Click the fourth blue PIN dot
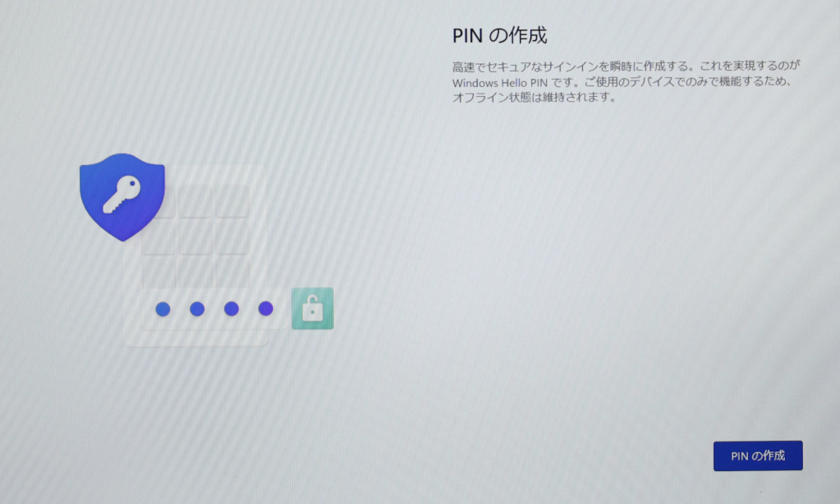Image resolution: width=840 pixels, height=504 pixels. 265,309
